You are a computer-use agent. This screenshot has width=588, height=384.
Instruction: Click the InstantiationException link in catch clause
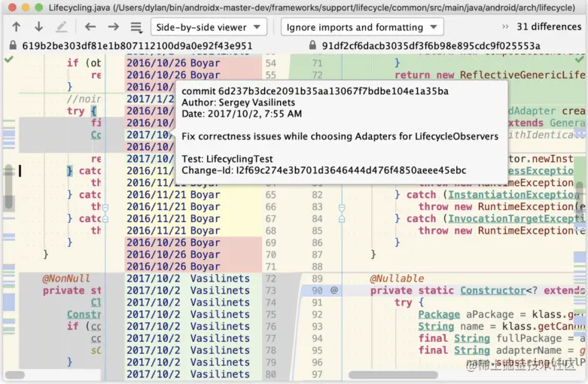(513, 194)
